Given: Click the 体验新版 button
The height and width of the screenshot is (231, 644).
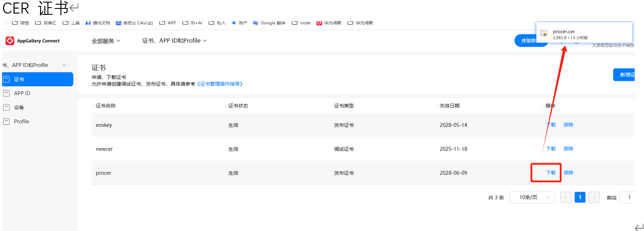Looking at the screenshot, I should pos(530,41).
